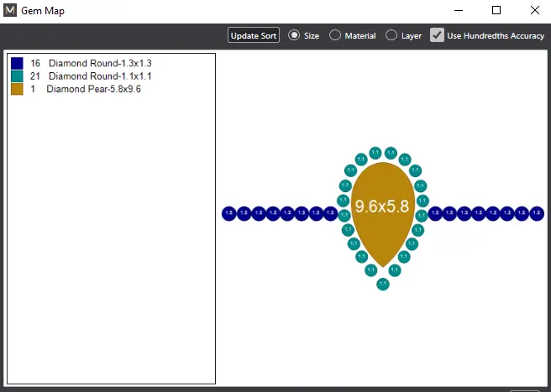Click the dark blue color swatch

click(17, 63)
